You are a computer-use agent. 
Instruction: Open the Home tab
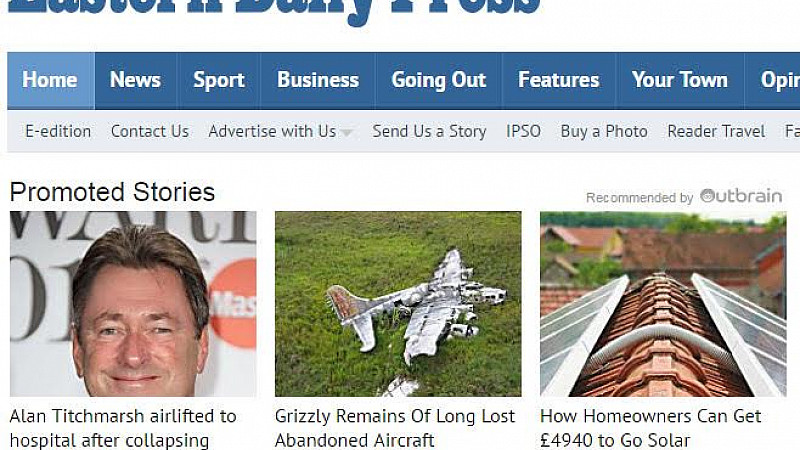(x=51, y=81)
